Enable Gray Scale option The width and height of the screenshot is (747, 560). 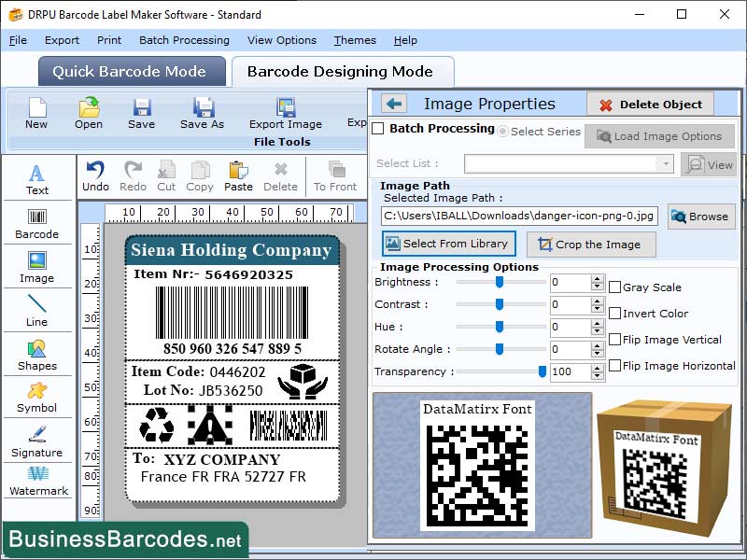615,287
